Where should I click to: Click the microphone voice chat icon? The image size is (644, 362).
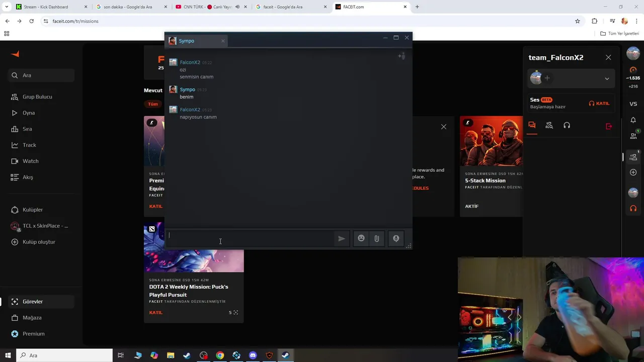[396, 238]
